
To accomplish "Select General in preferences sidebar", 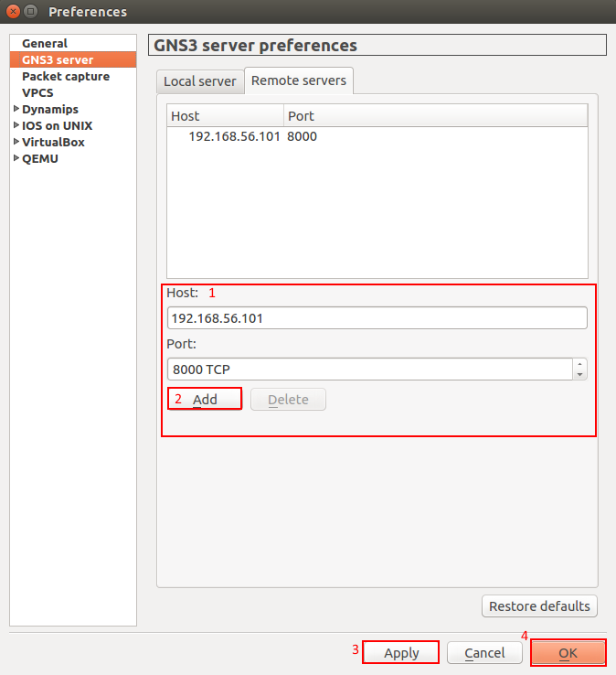I will (73, 44).
